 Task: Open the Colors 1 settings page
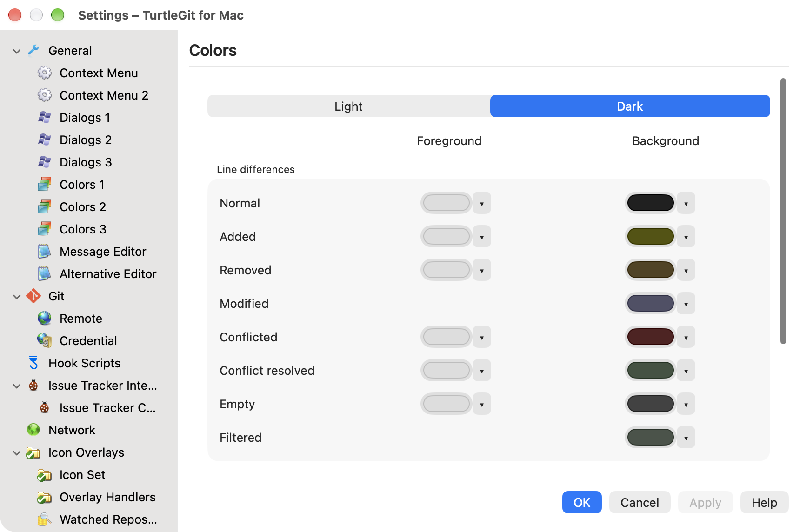82,185
